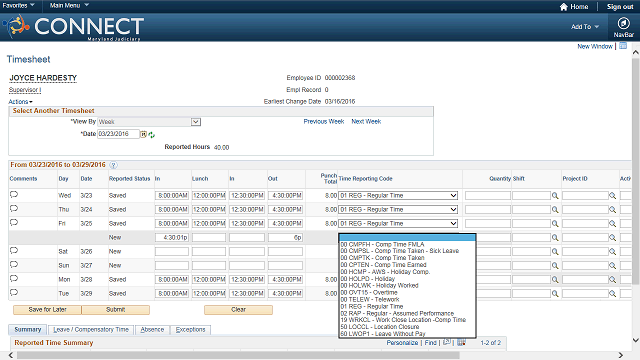
Task: Go to Previous Week
Action: tap(324, 122)
